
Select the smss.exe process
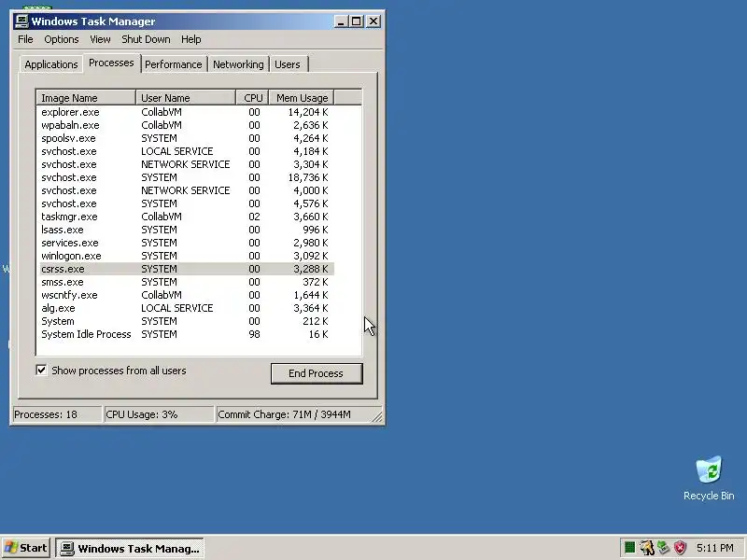pos(187,282)
